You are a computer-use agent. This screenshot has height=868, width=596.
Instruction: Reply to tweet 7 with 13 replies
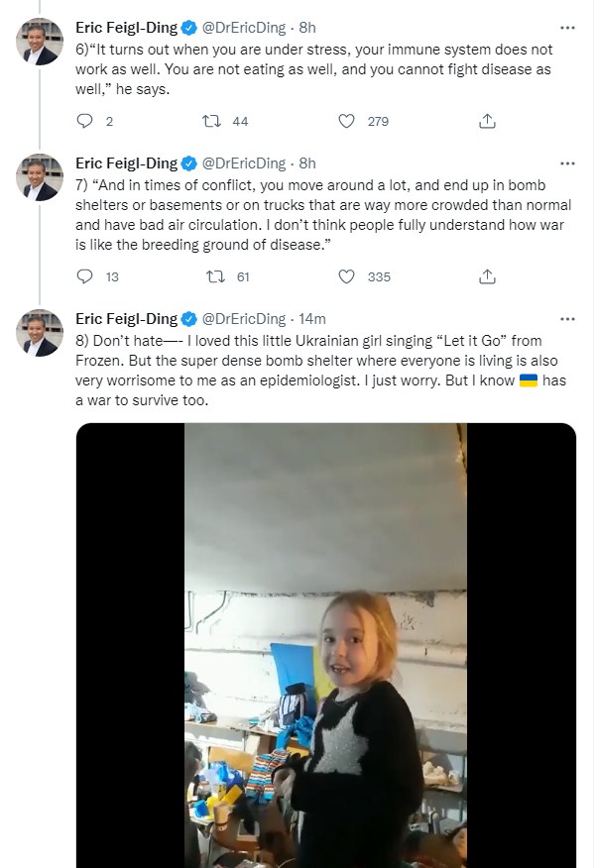point(84,276)
